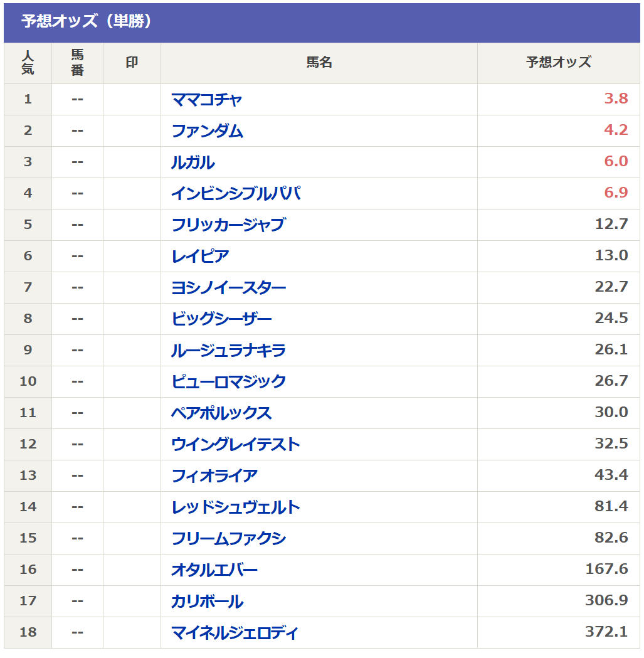Click the ファンダム horse name

click(x=207, y=131)
